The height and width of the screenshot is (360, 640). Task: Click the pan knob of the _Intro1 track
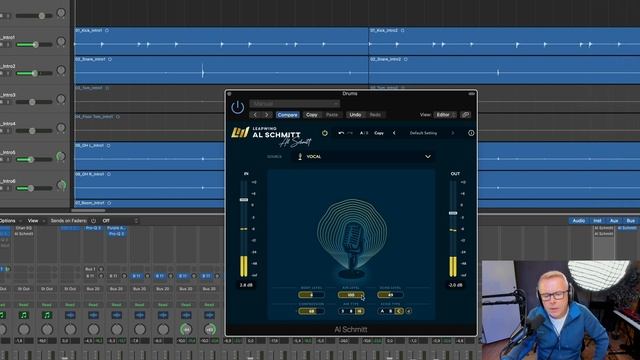pyautogui.click(x=61, y=42)
